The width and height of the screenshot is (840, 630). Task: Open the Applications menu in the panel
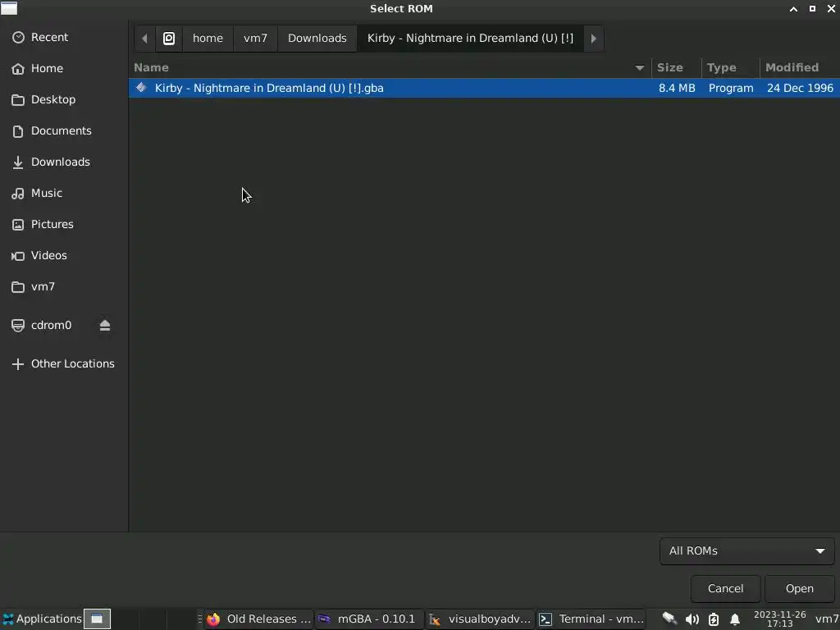pos(42,619)
